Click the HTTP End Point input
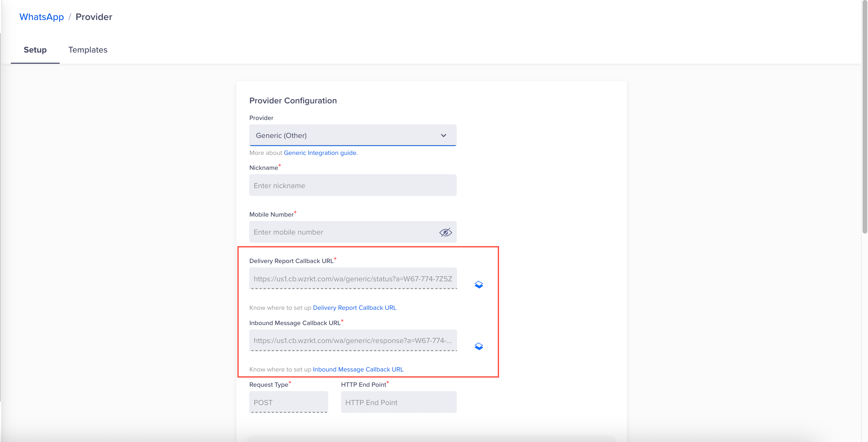The image size is (868, 442). [398, 402]
